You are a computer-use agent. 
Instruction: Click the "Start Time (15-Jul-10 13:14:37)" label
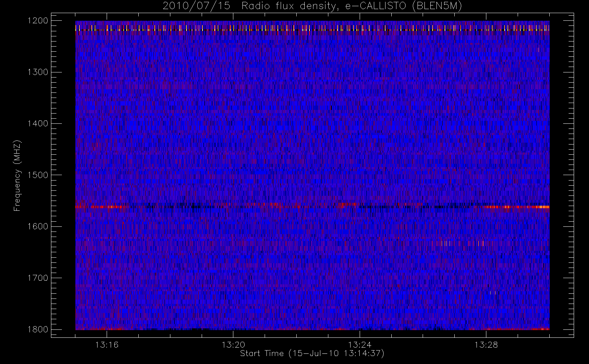[x=312, y=353]
